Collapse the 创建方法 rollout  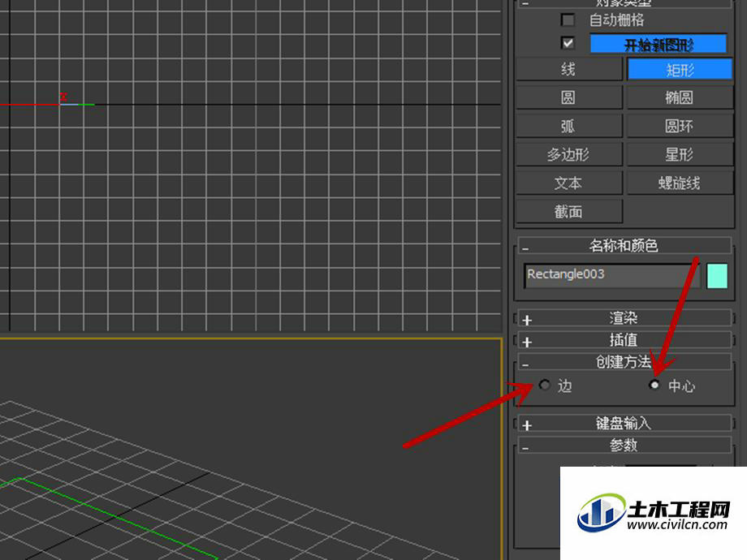(624, 362)
